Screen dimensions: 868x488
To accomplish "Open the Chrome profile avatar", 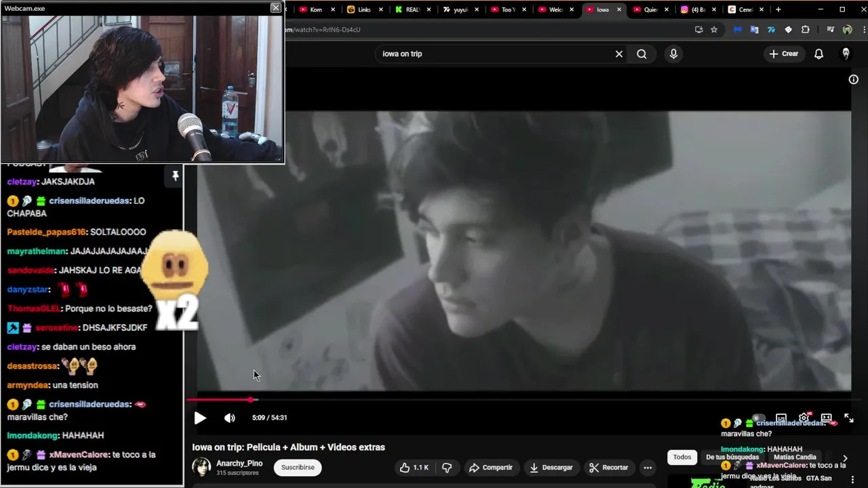I will click(x=847, y=30).
